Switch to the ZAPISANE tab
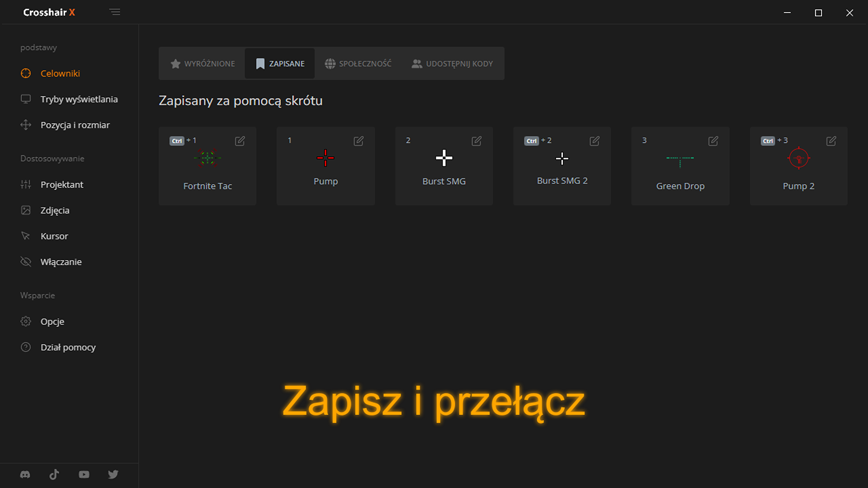Image resolution: width=868 pixels, height=488 pixels. click(x=279, y=63)
